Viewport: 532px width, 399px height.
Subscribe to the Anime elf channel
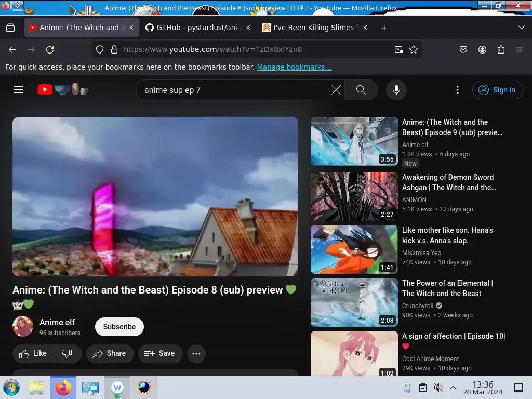pyautogui.click(x=119, y=327)
